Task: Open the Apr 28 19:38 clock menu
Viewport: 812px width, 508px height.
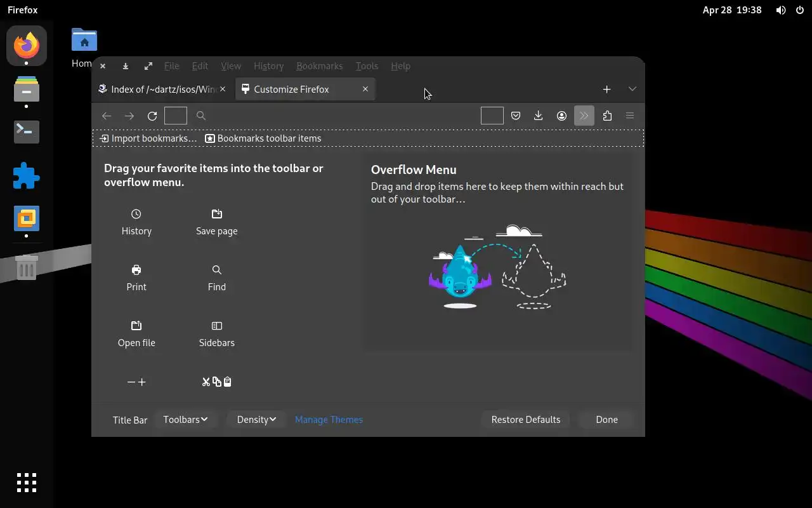Action: click(x=732, y=10)
